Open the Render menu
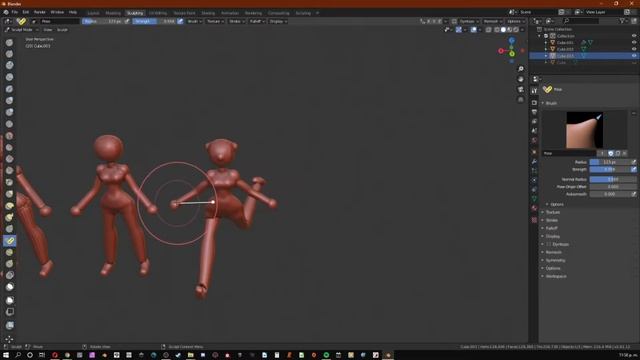The width and height of the screenshot is (640, 360). 40,12
